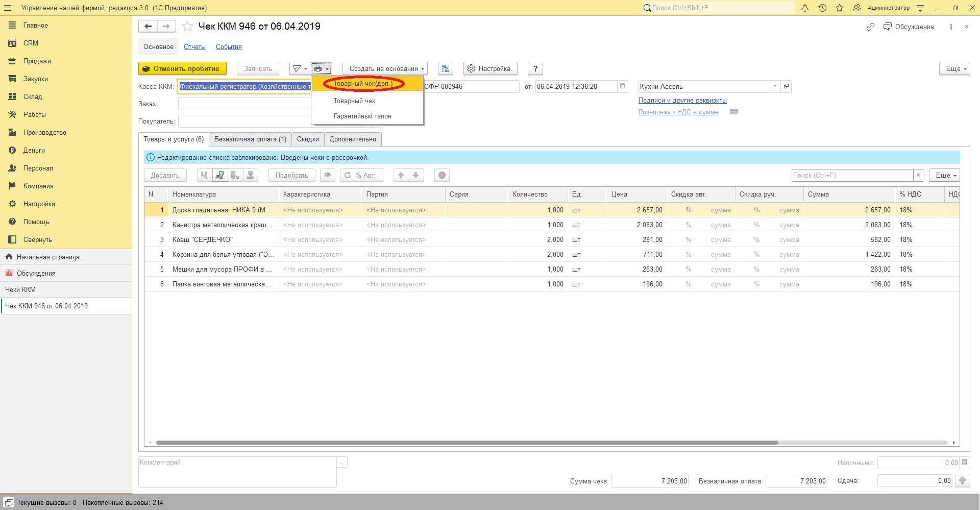Open Обсуждение panel
The image size is (980, 510).
[x=909, y=27]
